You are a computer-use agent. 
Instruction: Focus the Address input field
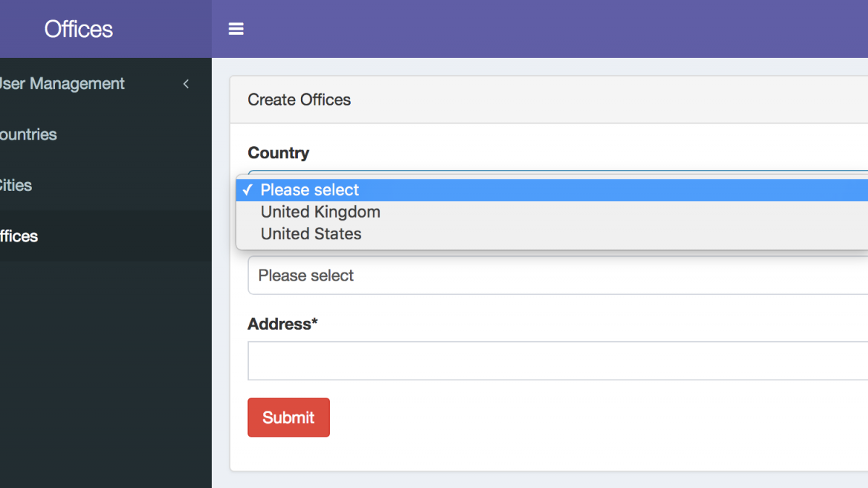point(558,361)
